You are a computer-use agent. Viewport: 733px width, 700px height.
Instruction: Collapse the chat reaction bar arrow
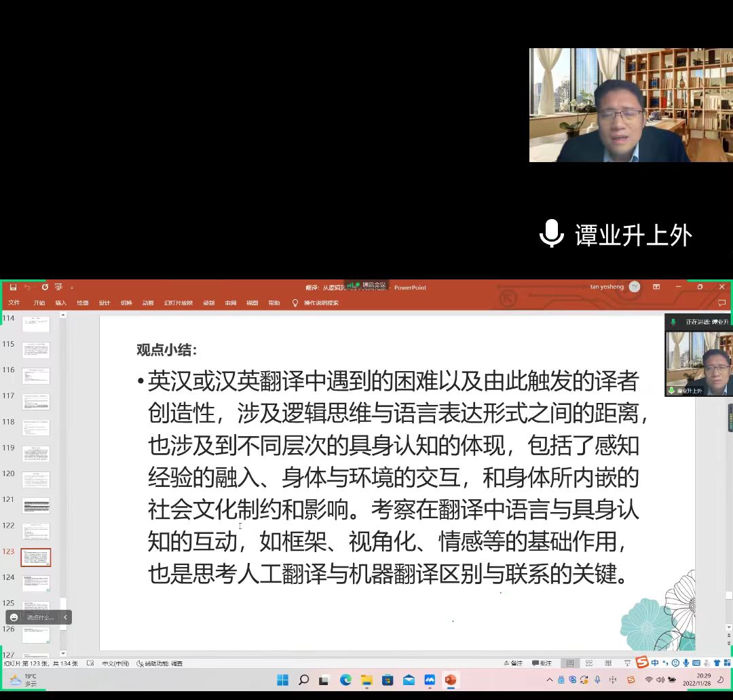coord(65,617)
